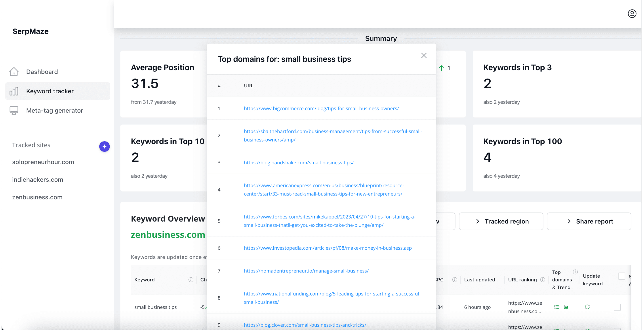Click the zenbusiness.com green heading
Image resolution: width=644 pixels, height=330 pixels.
tap(168, 234)
